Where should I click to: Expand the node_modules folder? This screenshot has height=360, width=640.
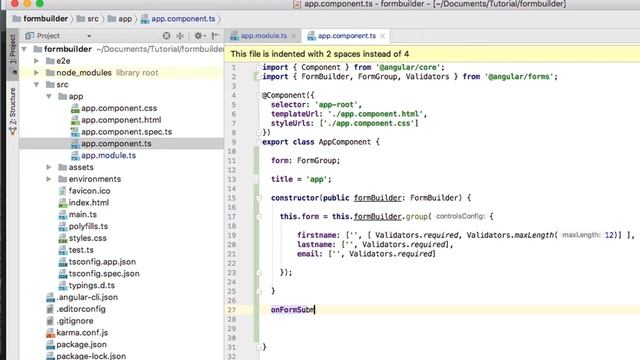(x=36, y=73)
